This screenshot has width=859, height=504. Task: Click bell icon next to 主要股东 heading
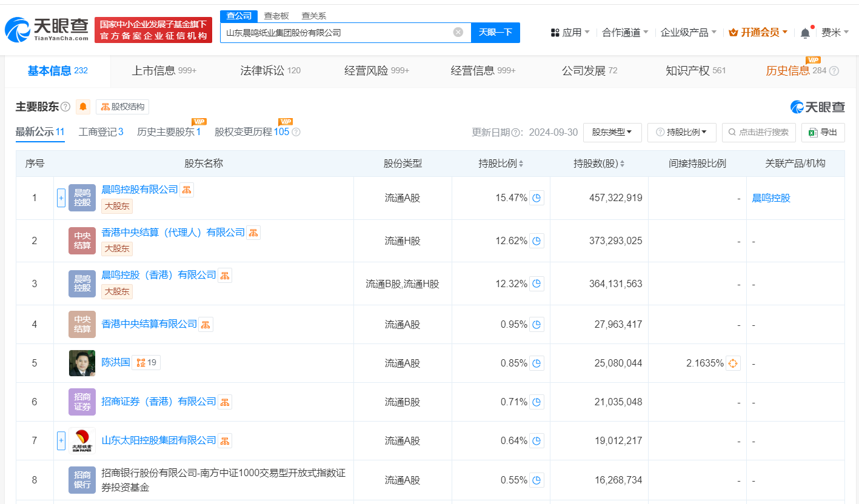pyautogui.click(x=82, y=106)
